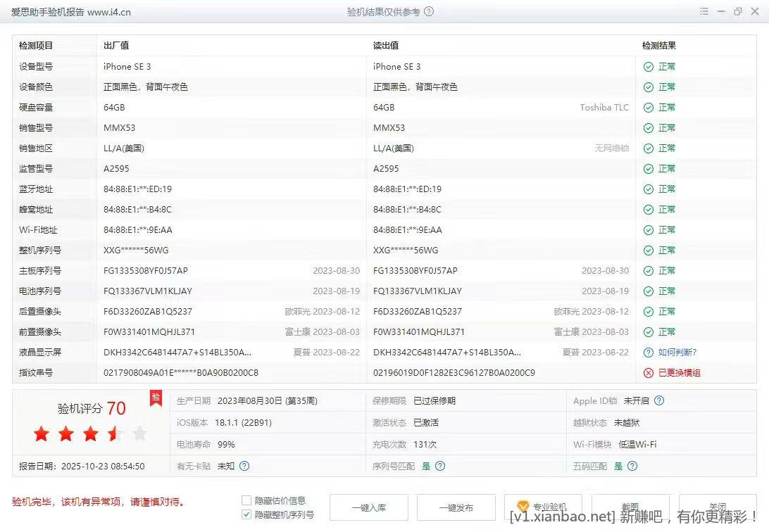Screen dimensions: 769x532
Task: Click the green 正常 check icon on 设备型号 row
Action: tap(649, 66)
